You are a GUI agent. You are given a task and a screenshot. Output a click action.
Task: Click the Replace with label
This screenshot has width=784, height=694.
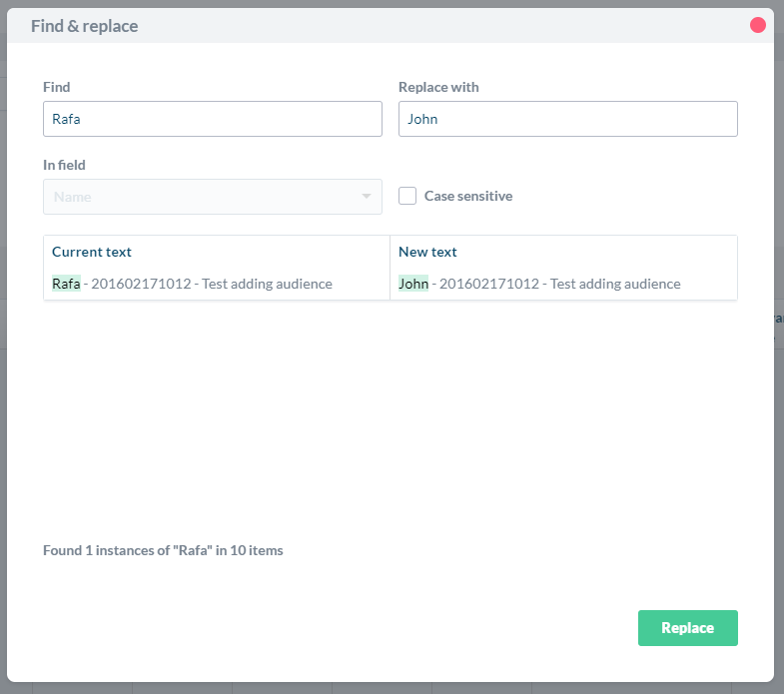coord(438,87)
